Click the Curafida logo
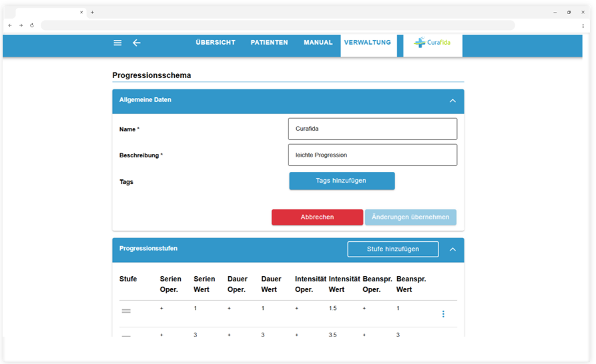 tap(432, 43)
